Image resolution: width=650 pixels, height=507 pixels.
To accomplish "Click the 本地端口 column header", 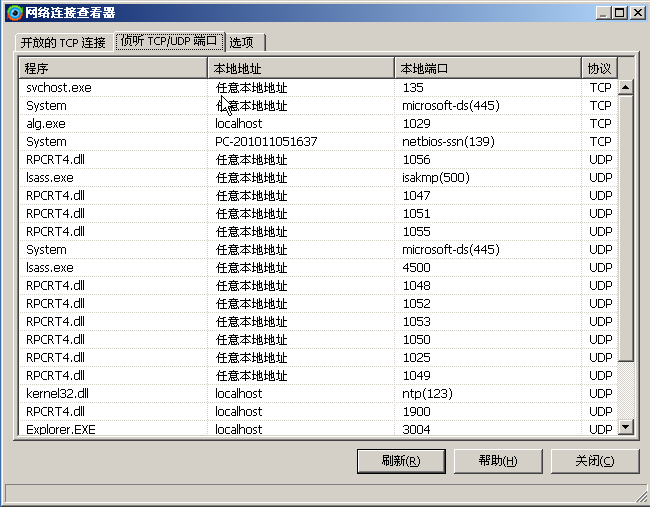I will click(487, 68).
